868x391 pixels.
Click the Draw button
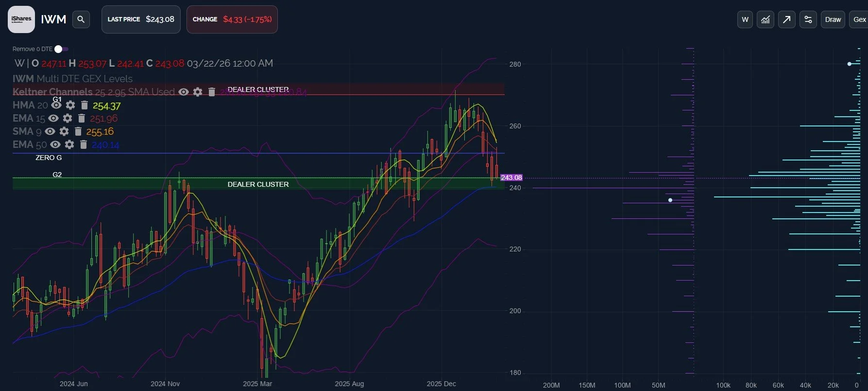pos(833,19)
